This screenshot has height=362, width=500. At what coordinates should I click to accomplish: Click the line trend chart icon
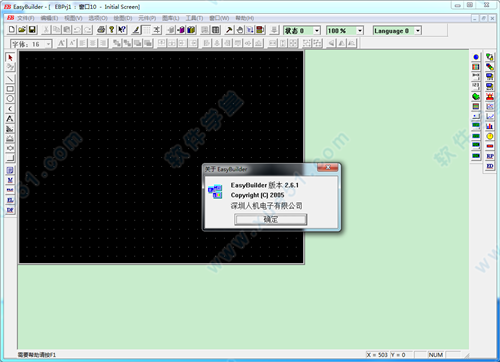click(489, 116)
